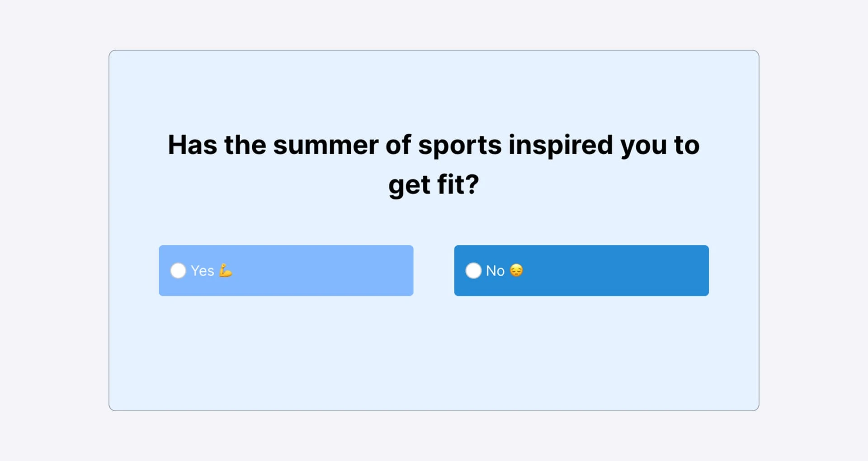The height and width of the screenshot is (461, 868).
Task: Click the "Yes" text label
Action: (x=202, y=271)
